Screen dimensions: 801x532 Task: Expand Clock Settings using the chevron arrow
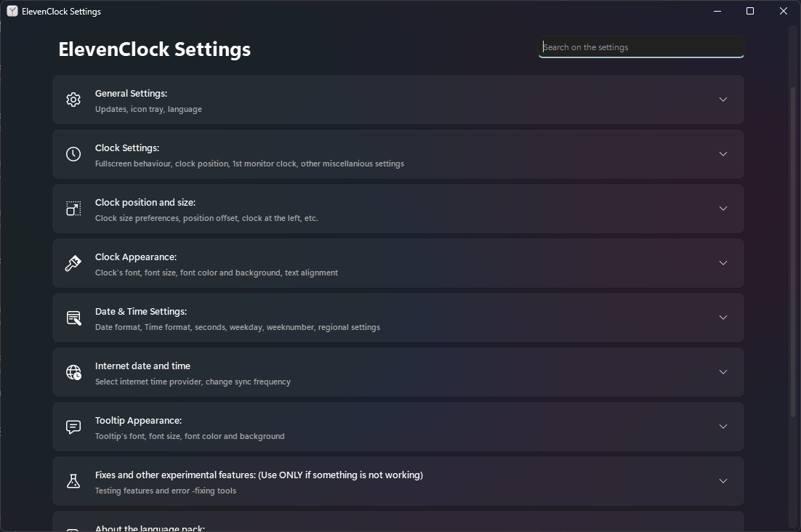tap(722, 154)
